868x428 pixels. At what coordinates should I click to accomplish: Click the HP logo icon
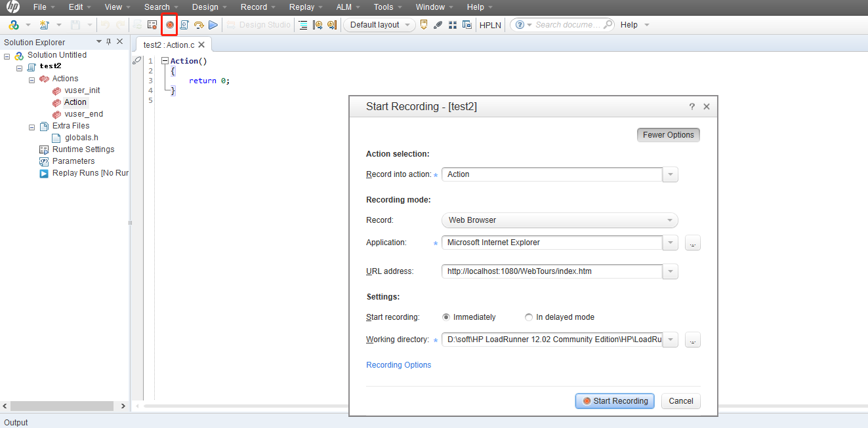(13, 7)
